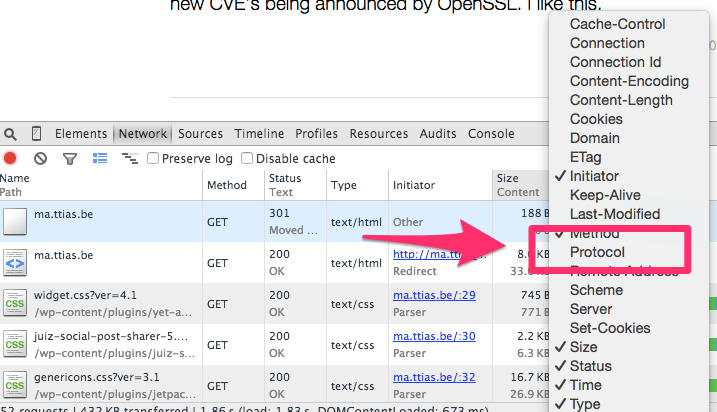Select Protocol in the column context menu
Viewport: 717px width, 412px height.
597,252
